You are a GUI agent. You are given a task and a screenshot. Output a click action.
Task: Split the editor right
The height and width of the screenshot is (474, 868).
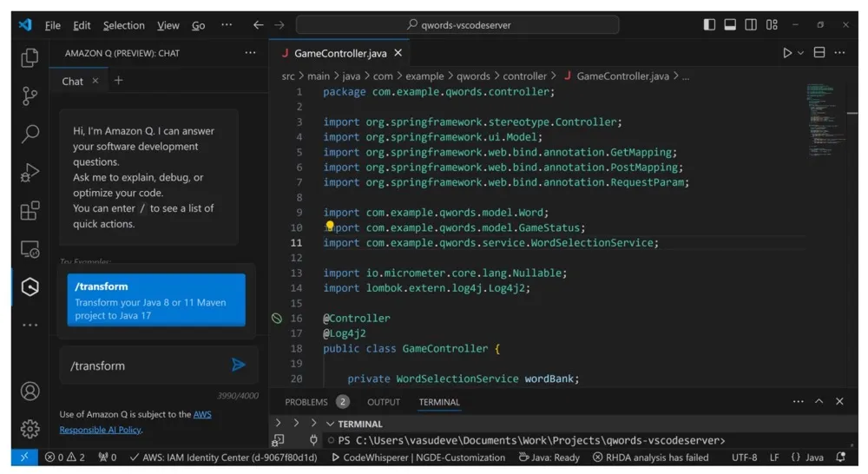click(819, 53)
